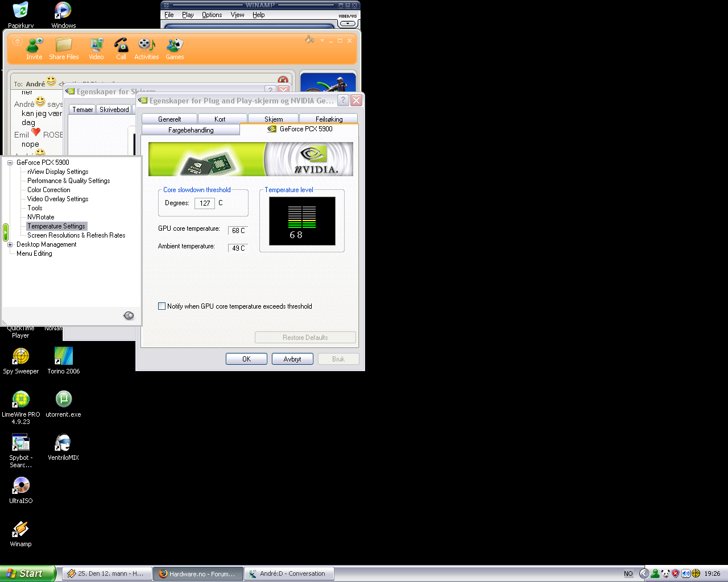The width and height of the screenshot is (728, 582).
Task: Switch to the Skjerm tab
Action: 274,119
